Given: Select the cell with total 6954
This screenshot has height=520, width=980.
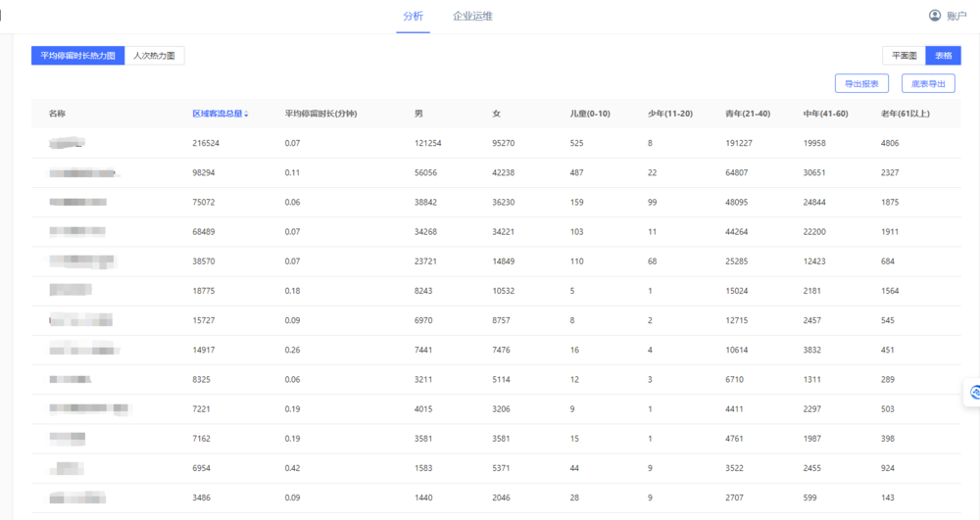Looking at the screenshot, I should click(201, 468).
